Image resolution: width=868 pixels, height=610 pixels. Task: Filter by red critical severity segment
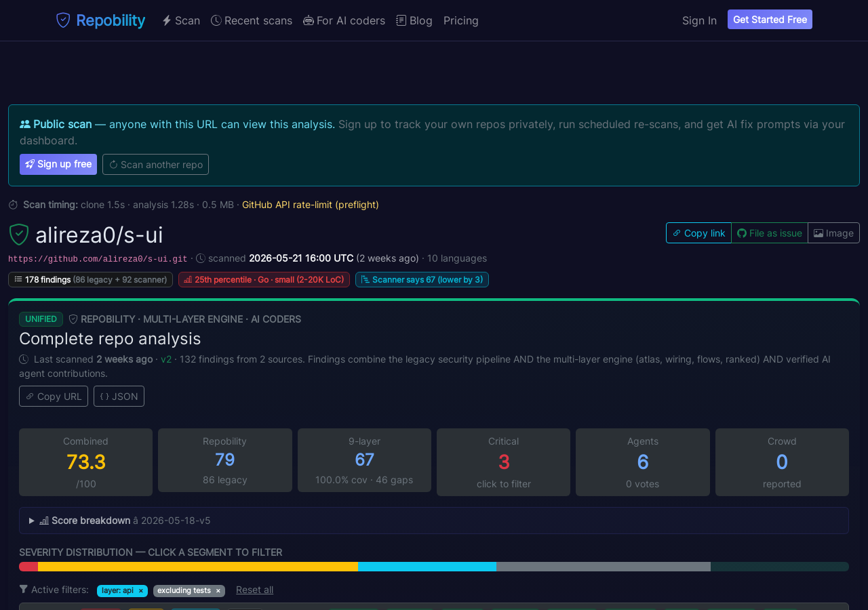[28, 567]
